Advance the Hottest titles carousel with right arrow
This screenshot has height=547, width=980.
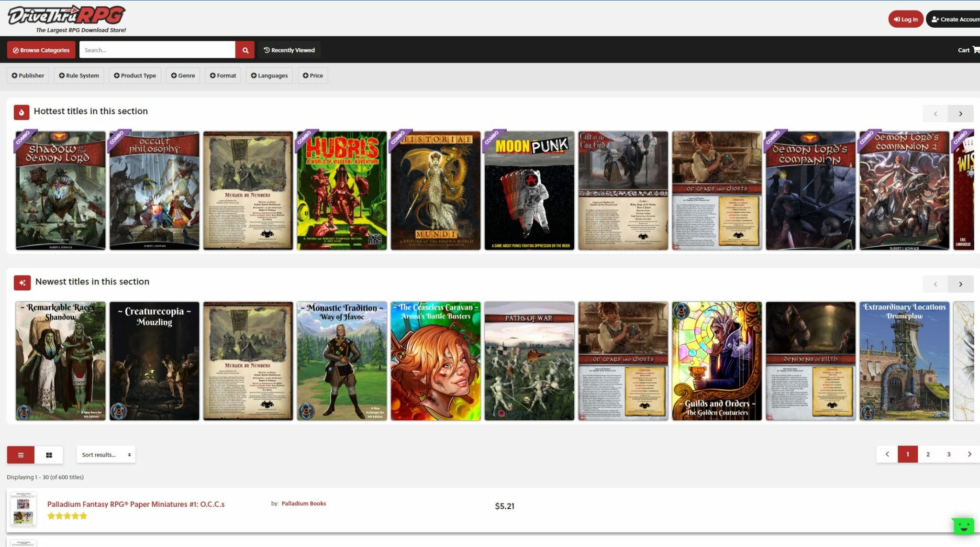click(x=961, y=113)
